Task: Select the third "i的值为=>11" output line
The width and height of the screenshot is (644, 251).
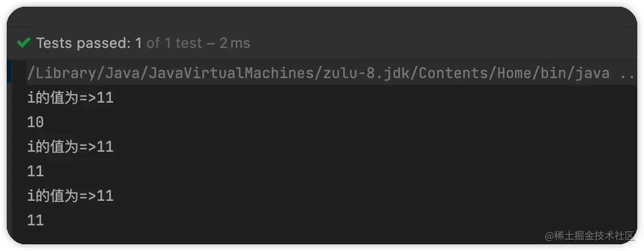Action: point(70,196)
